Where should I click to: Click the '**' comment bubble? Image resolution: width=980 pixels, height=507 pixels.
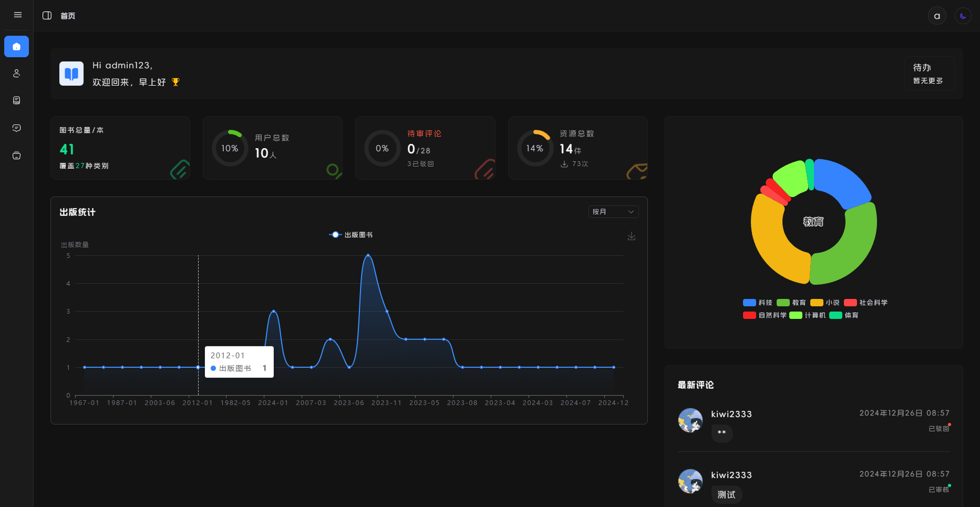click(x=722, y=433)
